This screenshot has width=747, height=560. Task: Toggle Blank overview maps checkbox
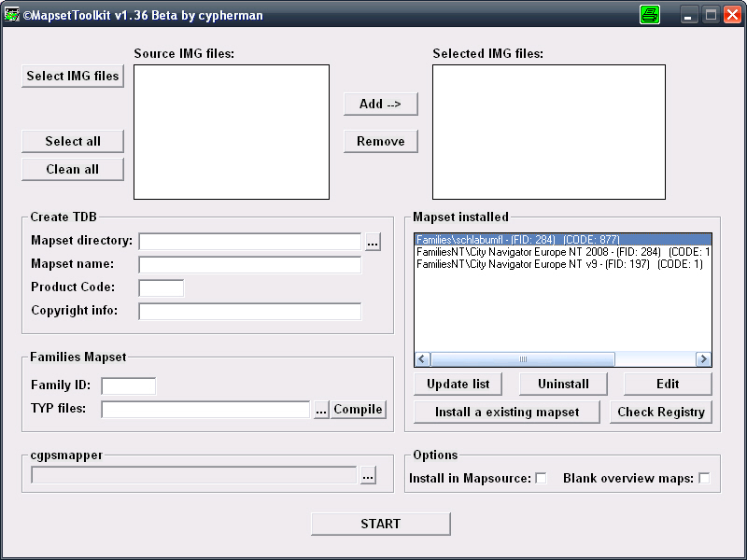click(704, 479)
